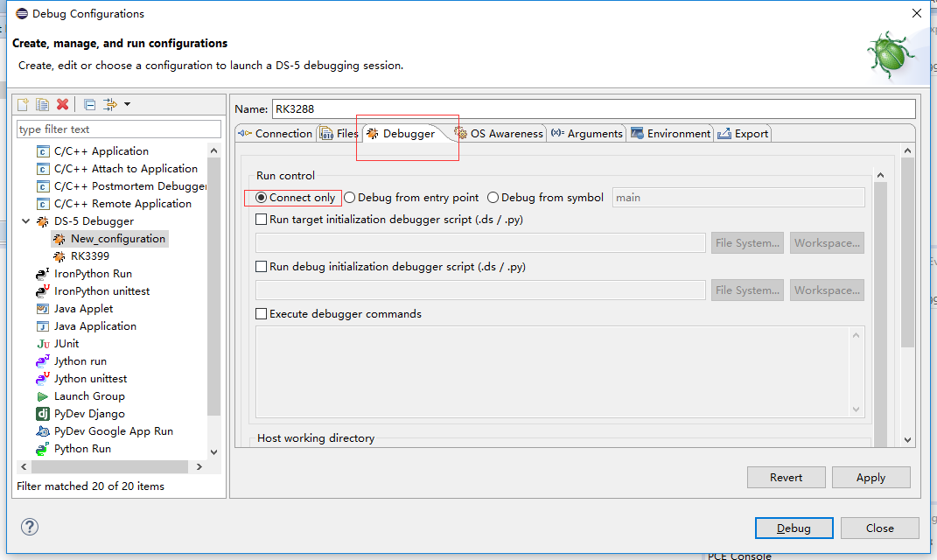Click the New_configuration bug icon
937x560 pixels.
coord(59,239)
